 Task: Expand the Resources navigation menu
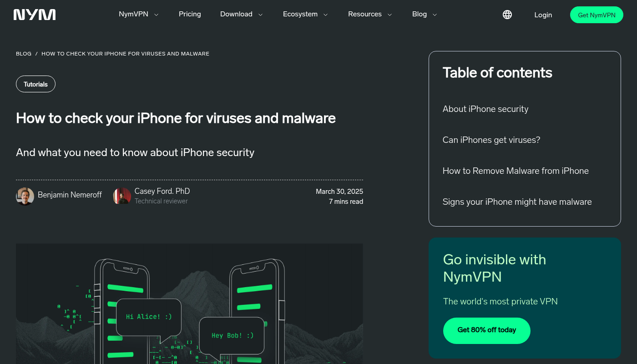tap(369, 14)
